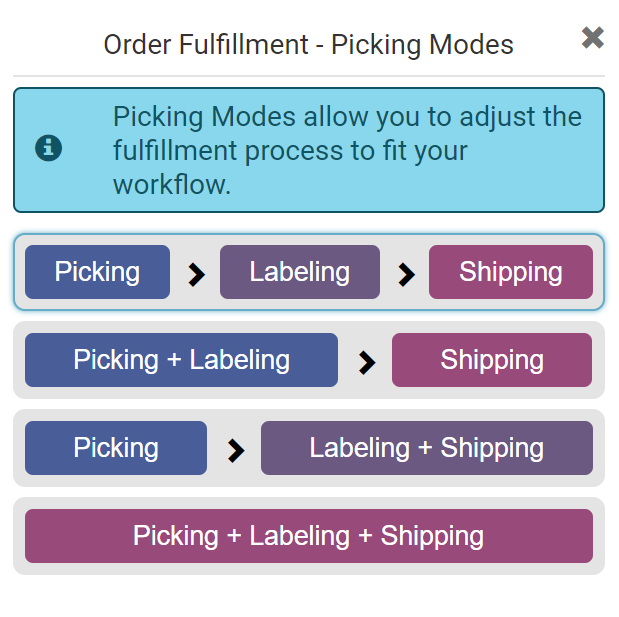Select Picking step preceding Labeling + Shipping
619x617 pixels.
pyautogui.click(x=115, y=448)
